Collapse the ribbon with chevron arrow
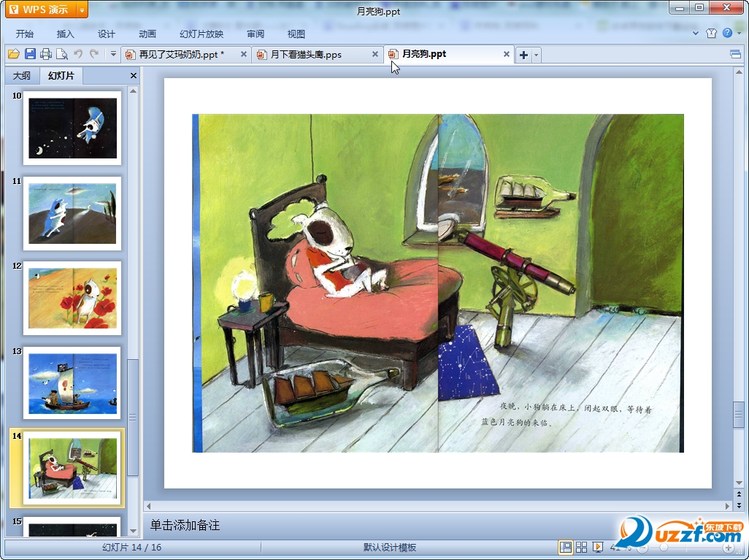Image resolution: width=749 pixels, height=560 pixels. 696,34
